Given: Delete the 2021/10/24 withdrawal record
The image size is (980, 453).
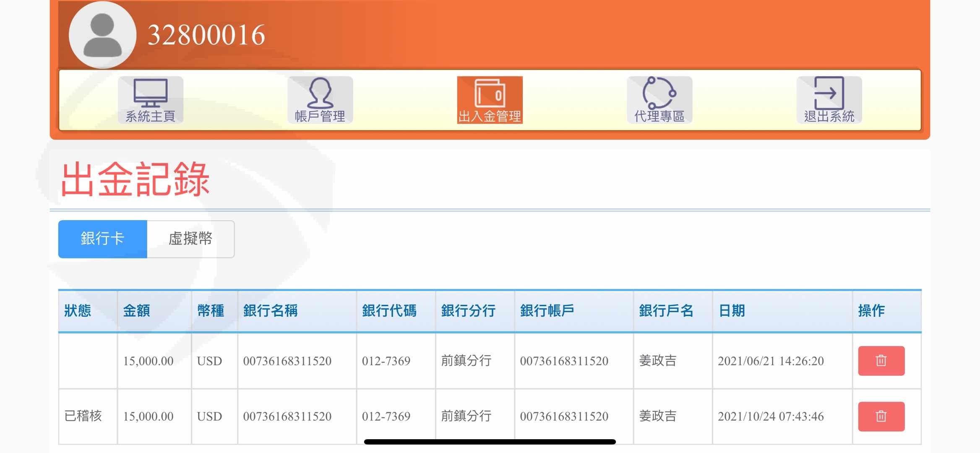Looking at the screenshot, I should (x=881, y=417).
